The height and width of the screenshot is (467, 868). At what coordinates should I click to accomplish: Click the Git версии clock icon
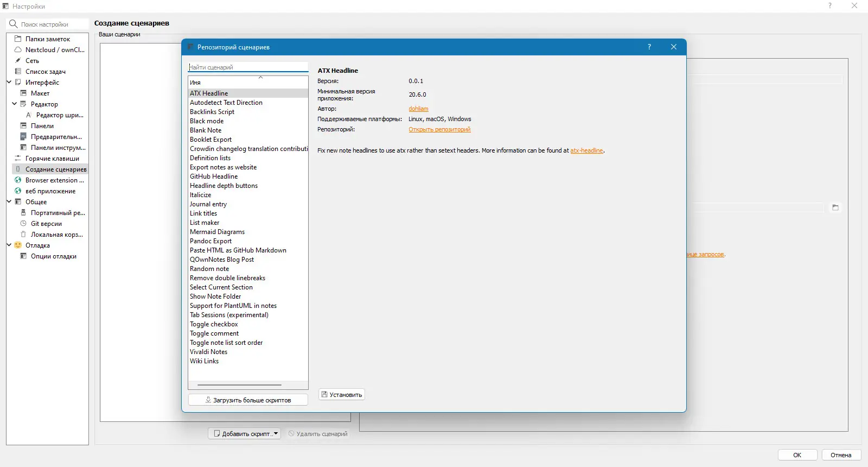(23, 224)
